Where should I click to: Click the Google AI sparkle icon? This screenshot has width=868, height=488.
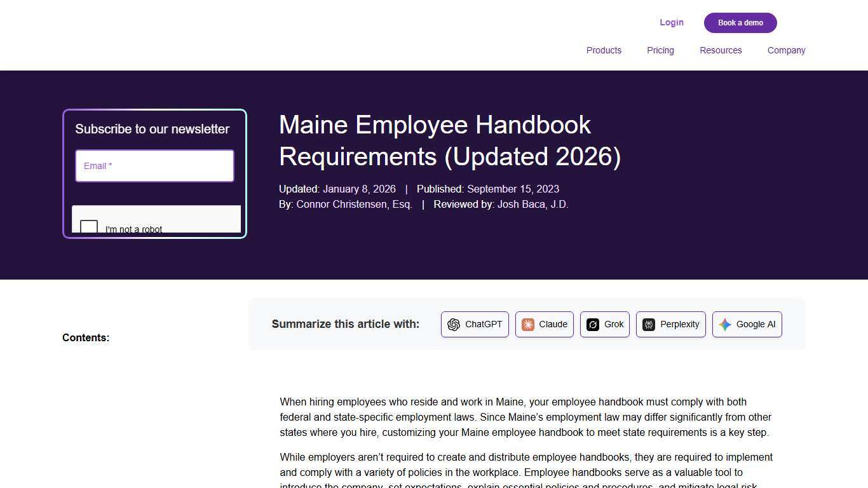(724, 324)
